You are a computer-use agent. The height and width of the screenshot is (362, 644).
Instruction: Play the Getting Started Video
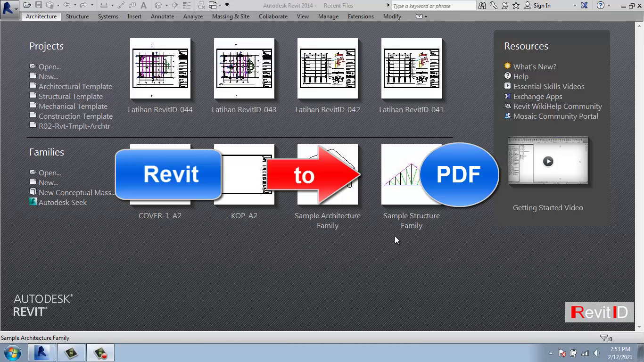click(548, 161)
